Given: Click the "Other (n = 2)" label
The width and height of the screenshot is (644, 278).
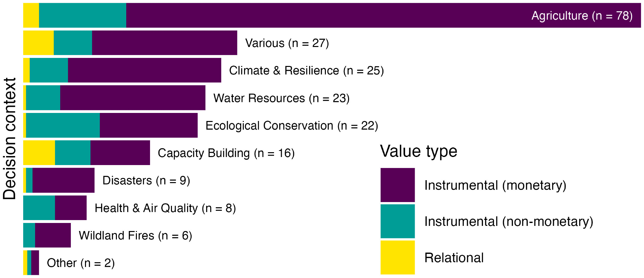Looking at the screenshot, I should tap(80, 263).
